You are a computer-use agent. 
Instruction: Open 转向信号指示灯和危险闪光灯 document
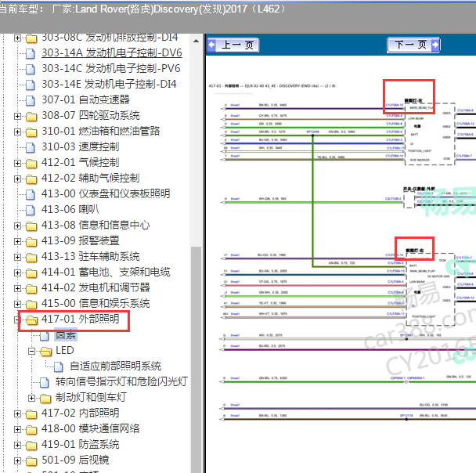tap(121, 381)
